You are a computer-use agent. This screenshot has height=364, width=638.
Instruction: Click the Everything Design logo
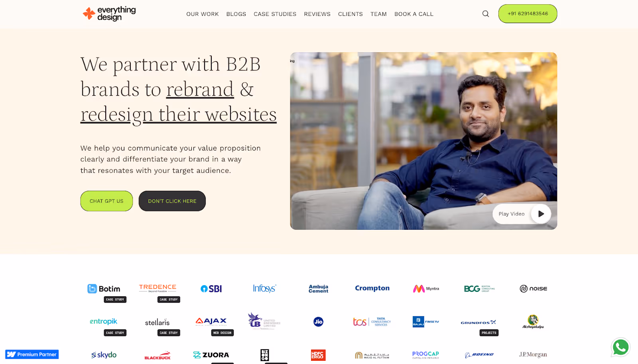(109, 14)
